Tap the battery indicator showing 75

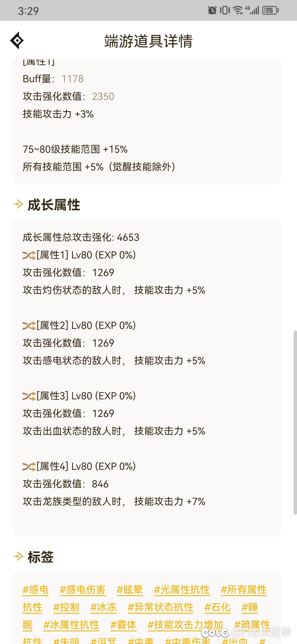[x=271, y=10]
